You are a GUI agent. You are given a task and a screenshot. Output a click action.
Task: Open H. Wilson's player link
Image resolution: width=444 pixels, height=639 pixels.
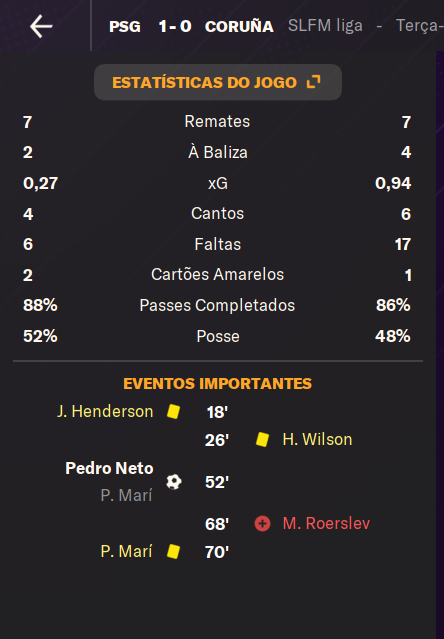pos(317,440)
